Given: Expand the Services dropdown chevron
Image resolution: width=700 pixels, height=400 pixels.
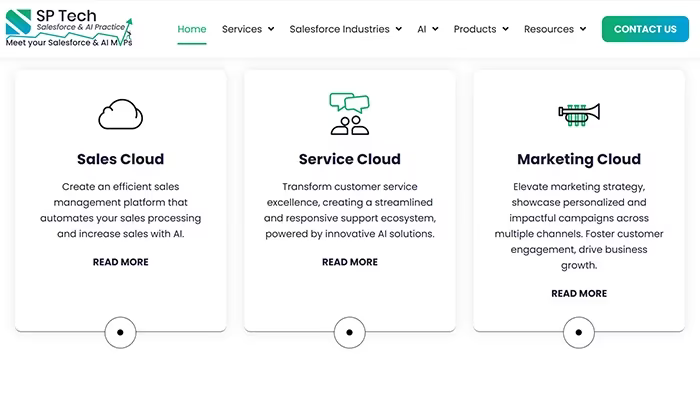Looking at the screenshot, I should [271, 29].
